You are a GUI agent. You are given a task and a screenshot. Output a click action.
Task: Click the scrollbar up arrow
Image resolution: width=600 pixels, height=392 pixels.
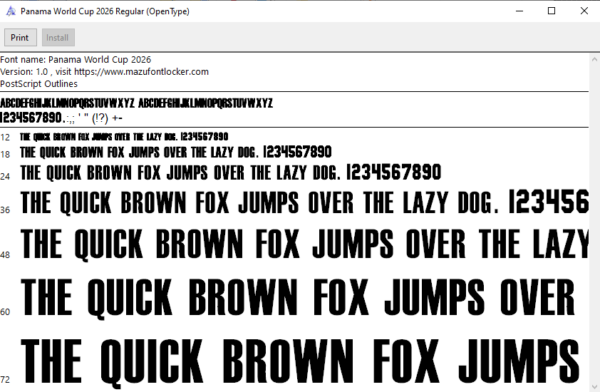[x=594, y=59]
